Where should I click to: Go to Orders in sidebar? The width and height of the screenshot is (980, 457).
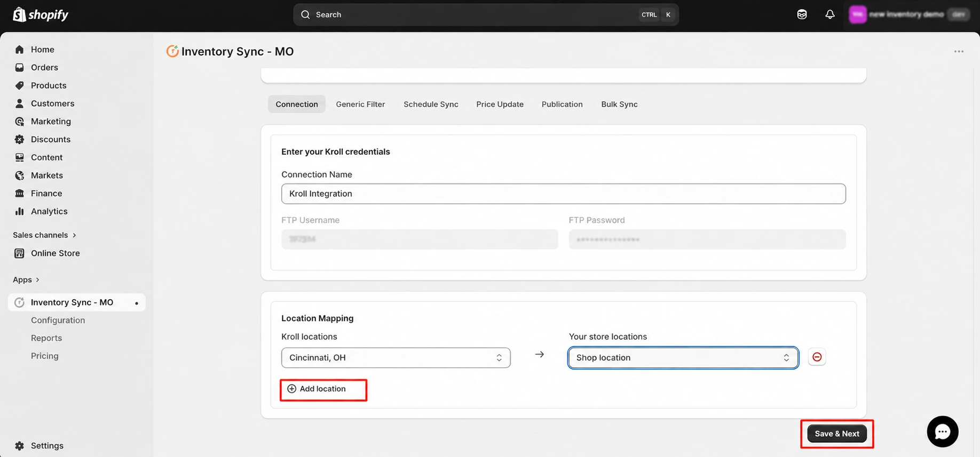(44, 67)
